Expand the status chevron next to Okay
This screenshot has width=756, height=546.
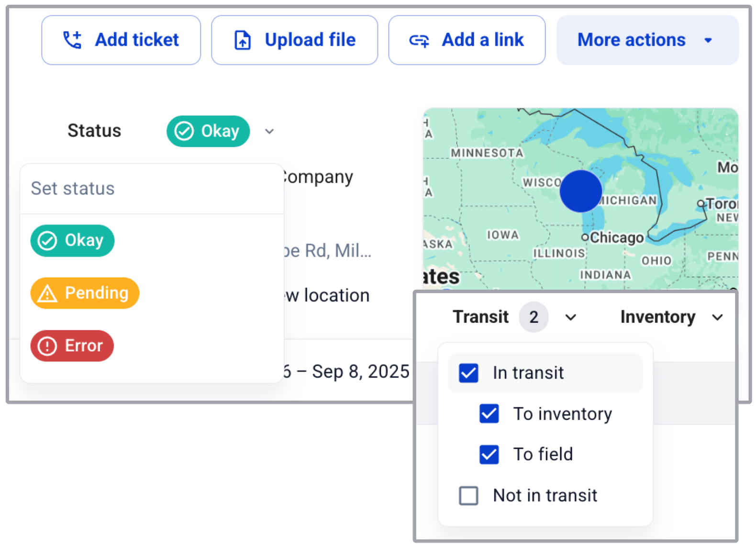click(x=269, y=132)
